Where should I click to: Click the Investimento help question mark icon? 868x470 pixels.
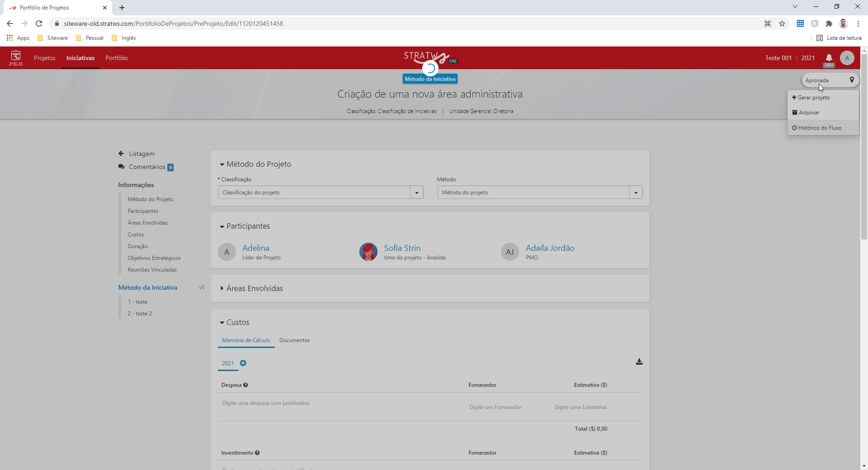coord(257,453)
